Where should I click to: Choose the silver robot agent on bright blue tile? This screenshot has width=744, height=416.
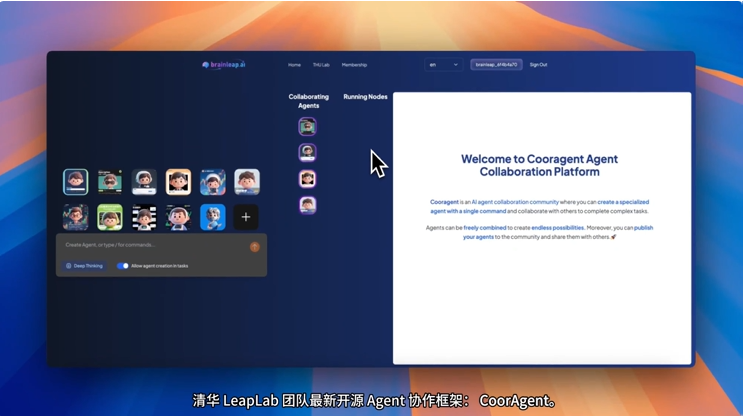(213, 217)
